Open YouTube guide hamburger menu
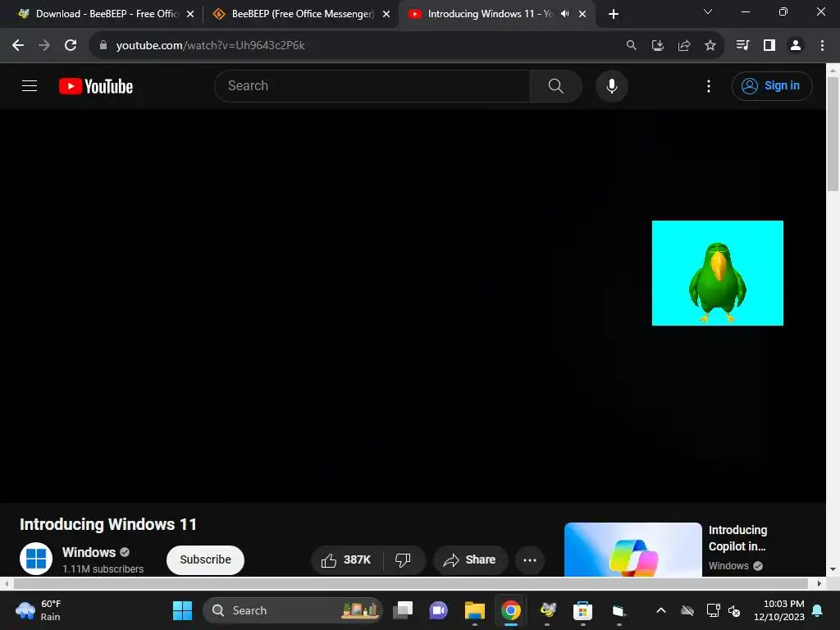 30,85
